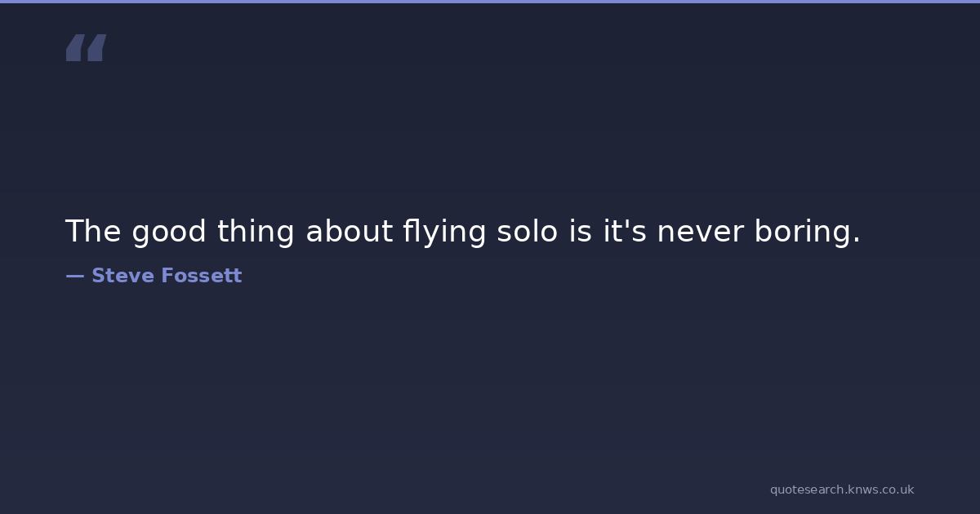The image size is (980, 514).
Task: Click the word "boring." ending the quote
Action: pos(807,233)
